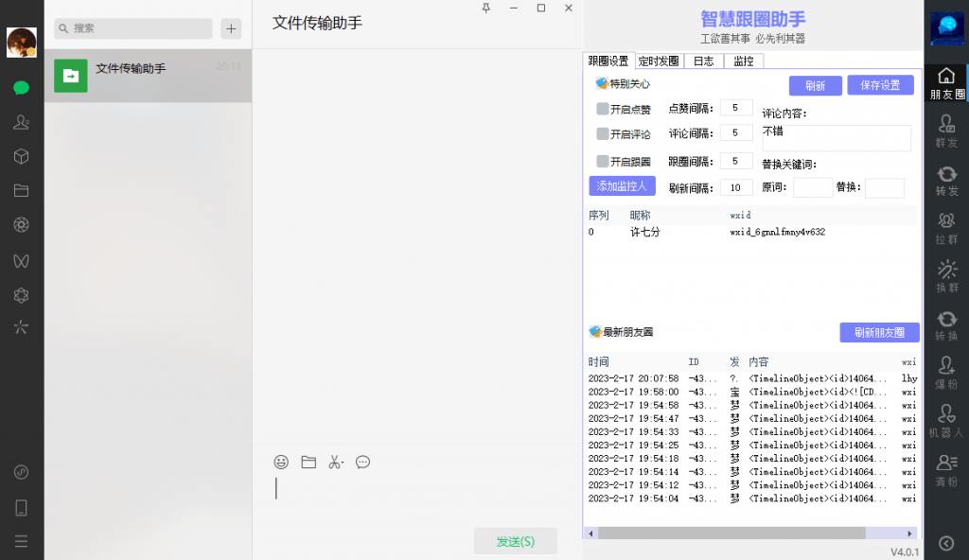Click the 原词 input field
The width and height of the screenshot is (969, 560).
click(x=813, y=187)
